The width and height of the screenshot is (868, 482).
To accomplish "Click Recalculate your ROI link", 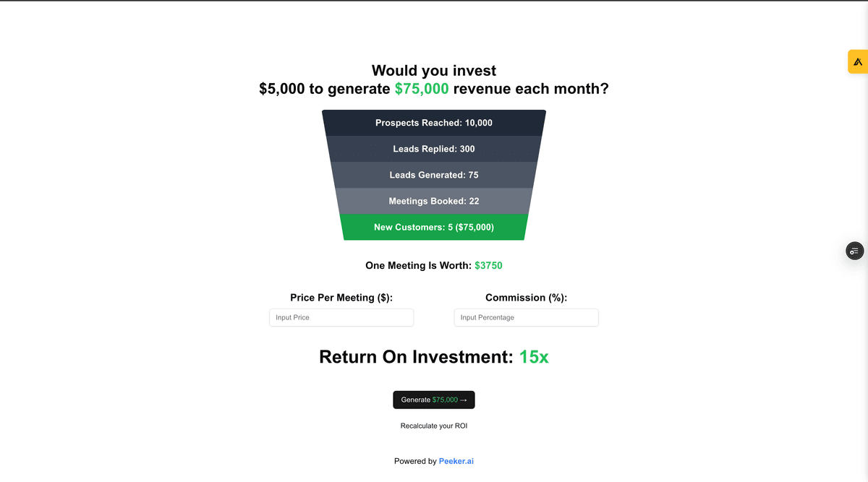I will [x=434, y=426].
